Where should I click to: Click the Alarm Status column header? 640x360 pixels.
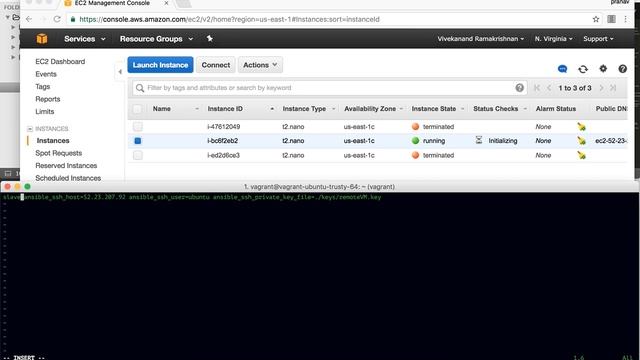coord(556,109)
